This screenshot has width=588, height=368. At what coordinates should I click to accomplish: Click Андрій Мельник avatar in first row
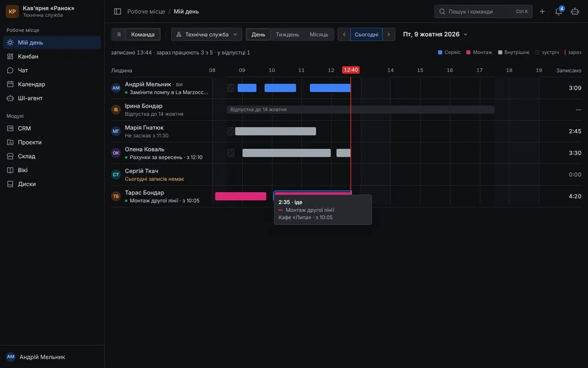pyautogui.click(x=116, y=88)
